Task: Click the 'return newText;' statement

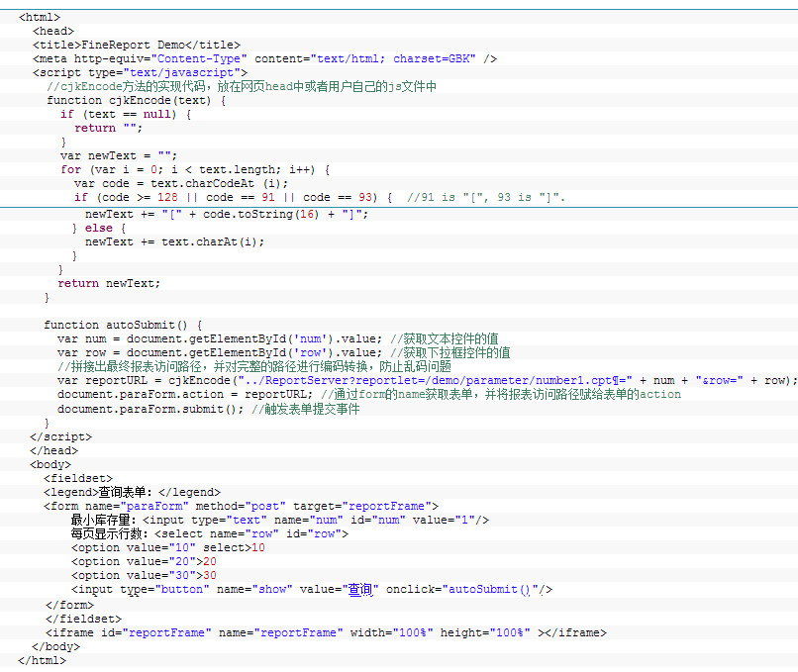Action: (x=109, y=283)
